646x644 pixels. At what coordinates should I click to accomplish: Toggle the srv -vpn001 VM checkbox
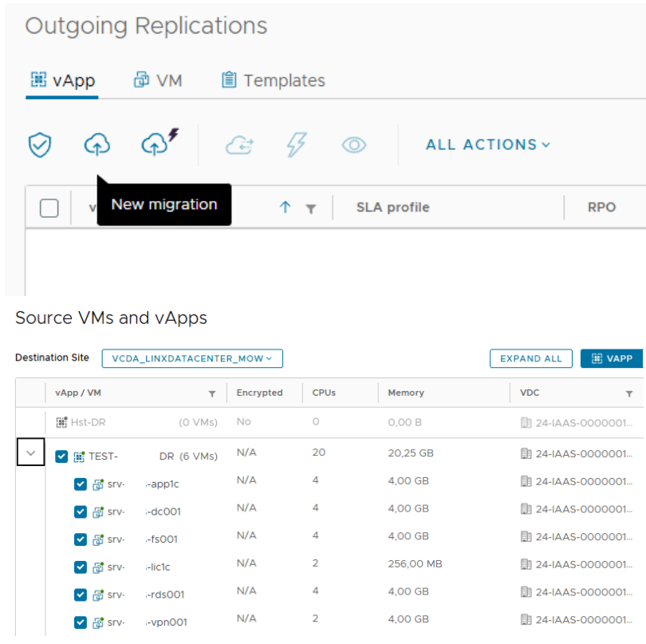[x=80, y=622]
